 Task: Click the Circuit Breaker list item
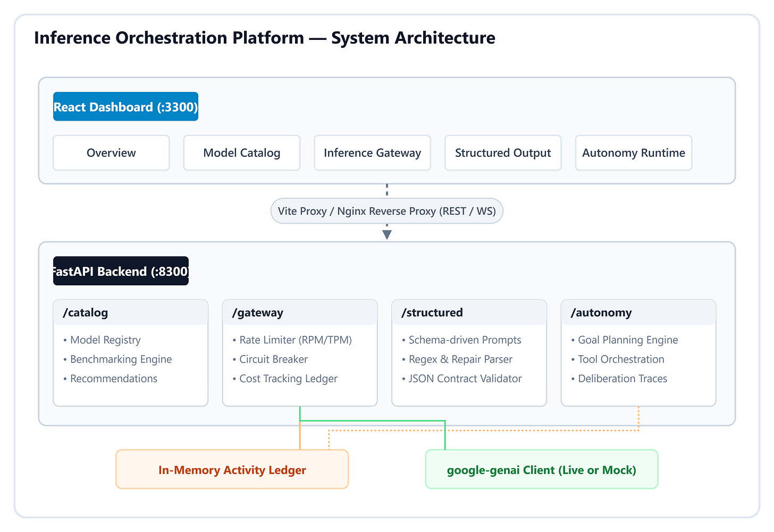[x=270, y=359]
